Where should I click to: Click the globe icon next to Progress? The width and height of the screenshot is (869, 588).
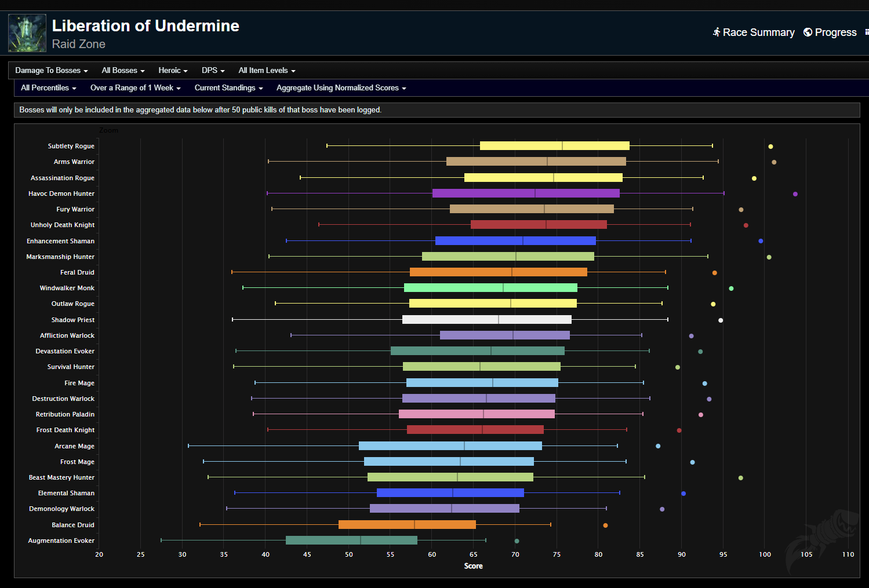pos(808,32)
